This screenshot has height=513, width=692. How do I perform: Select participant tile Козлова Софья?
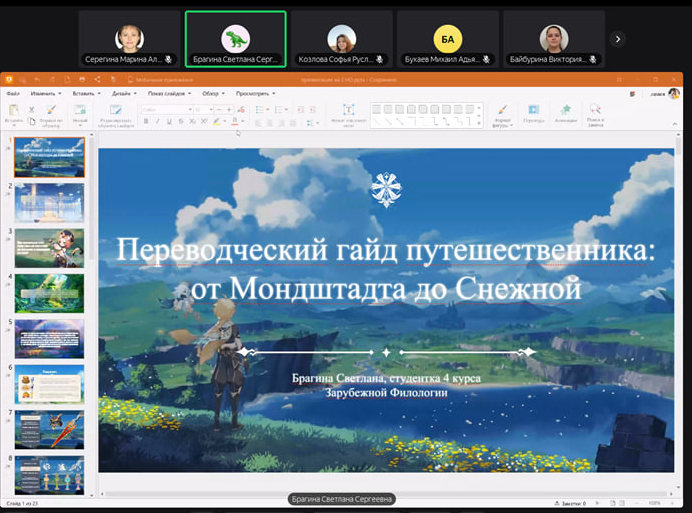tap(342, 39)
